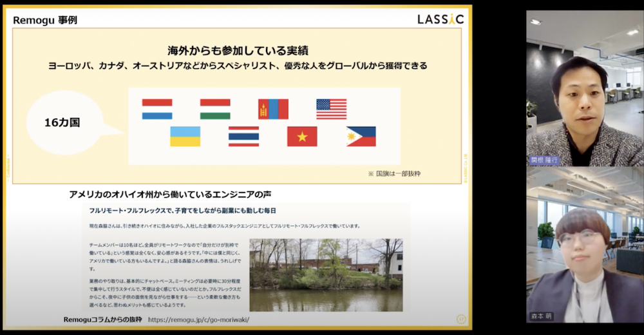Open the remogu.jp/c/go-moriwaki link
The height and width of the screenshot is (335, 644).
point(198,320)
